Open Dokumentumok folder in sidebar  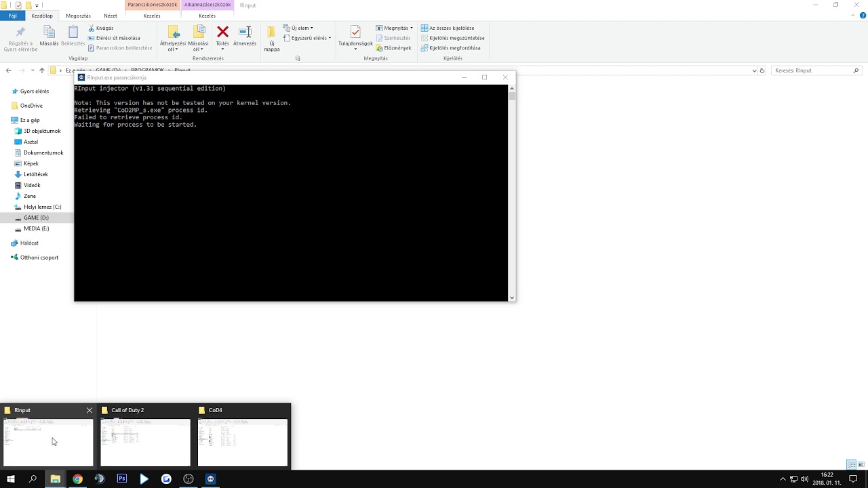(39, 152)
